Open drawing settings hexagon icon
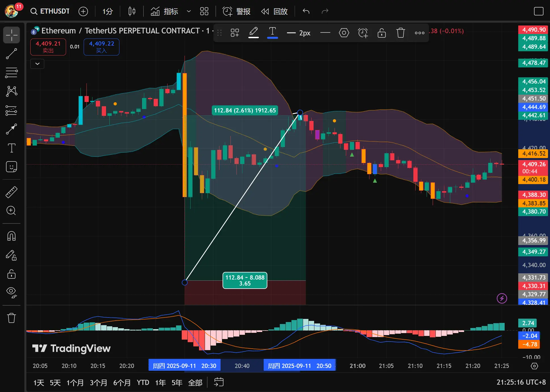The height and width of the screenshot is (392, 550). [344, 33]
